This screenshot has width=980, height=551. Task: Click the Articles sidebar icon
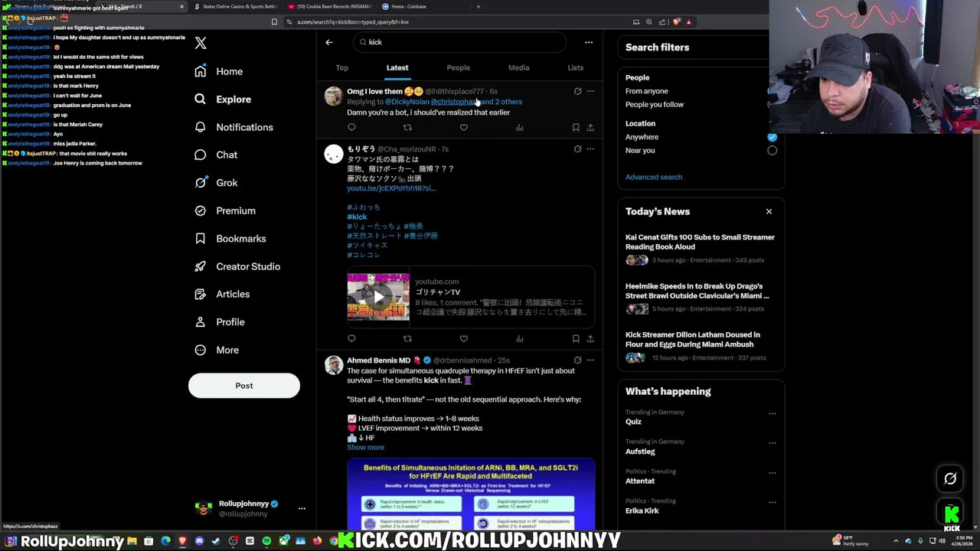pos(201,294)
